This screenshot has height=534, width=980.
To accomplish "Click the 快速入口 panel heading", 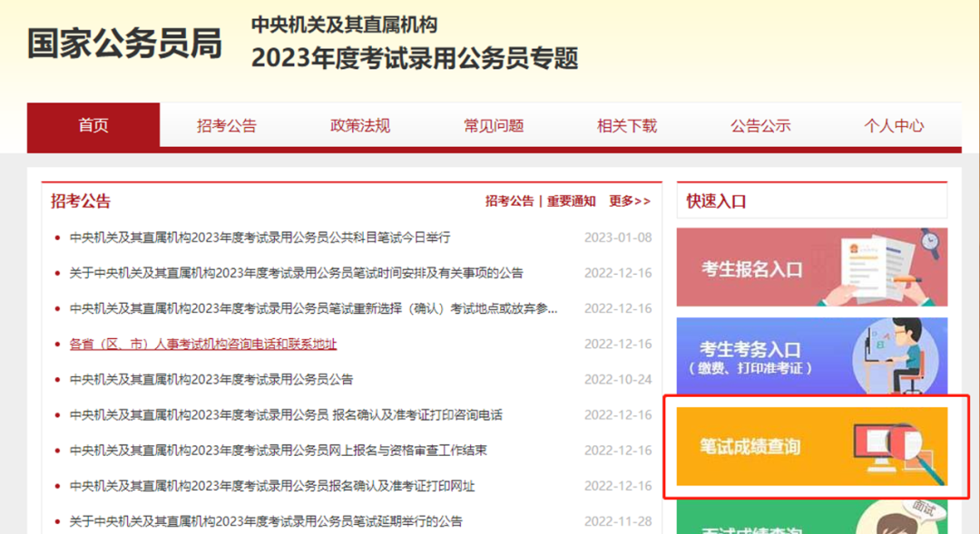I will (716, 201).
